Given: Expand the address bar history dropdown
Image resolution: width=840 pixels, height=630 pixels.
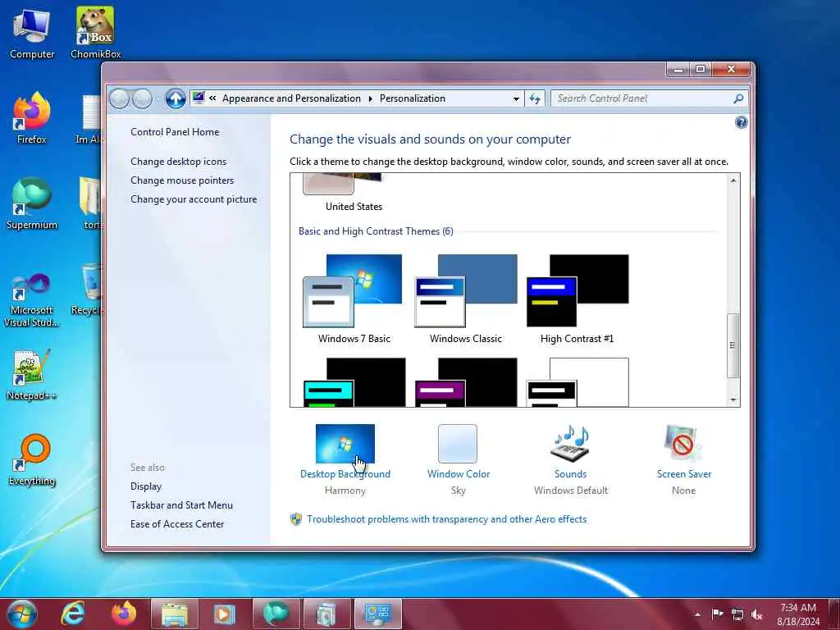Looking at the screenshot, I should (516, 98).
